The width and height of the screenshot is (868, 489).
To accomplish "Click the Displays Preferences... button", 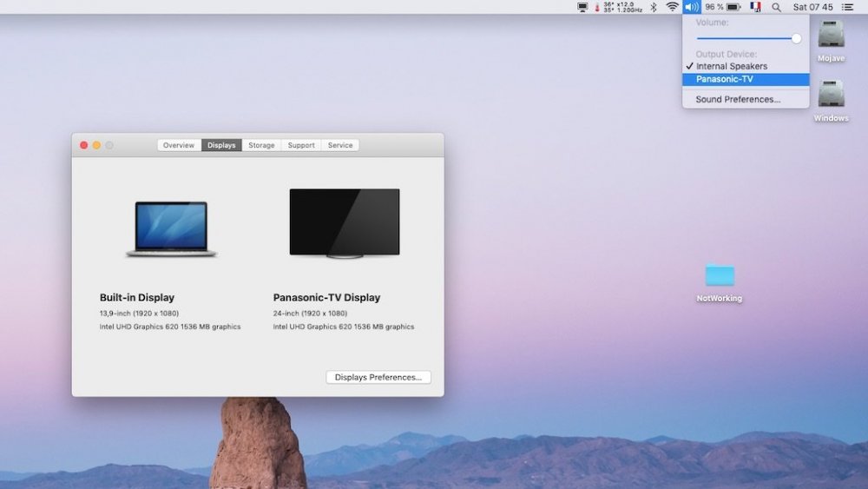I will [378, 377].
